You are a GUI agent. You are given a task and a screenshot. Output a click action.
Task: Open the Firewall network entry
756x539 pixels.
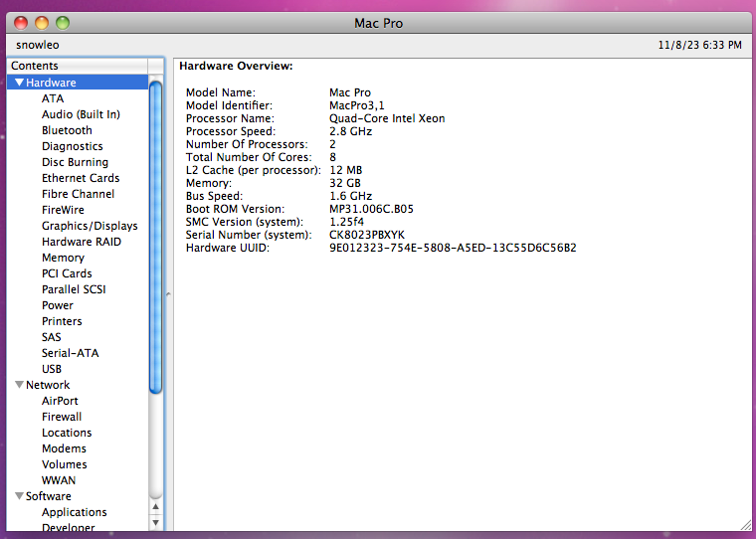point(62,417)
